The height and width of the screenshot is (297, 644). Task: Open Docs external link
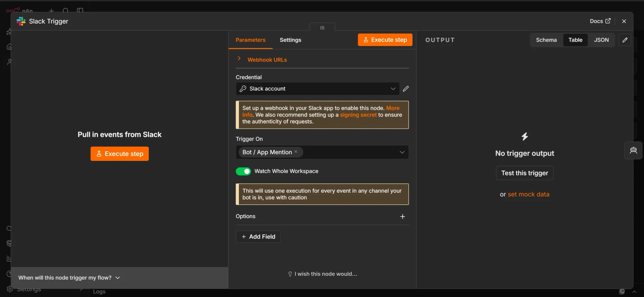[600, 21]
